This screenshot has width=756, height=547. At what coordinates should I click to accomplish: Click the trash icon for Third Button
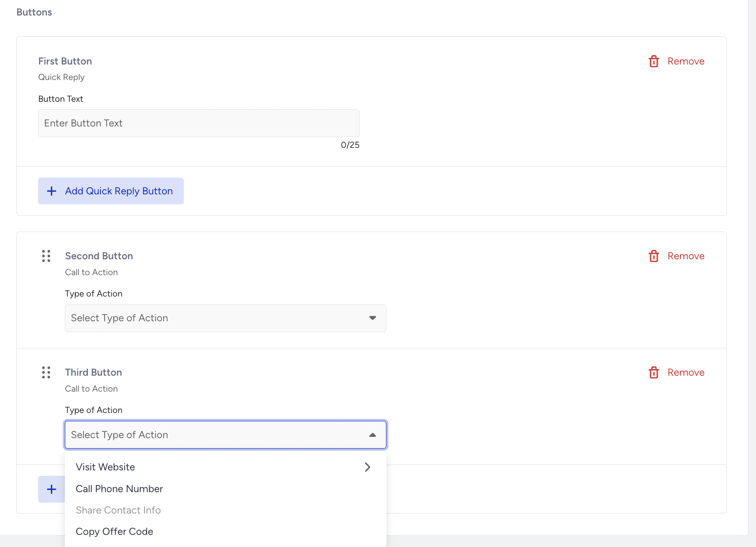(654, 372)
